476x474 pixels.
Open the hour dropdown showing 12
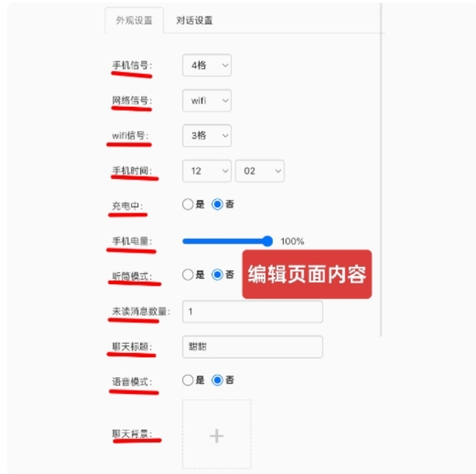(207, 171)
